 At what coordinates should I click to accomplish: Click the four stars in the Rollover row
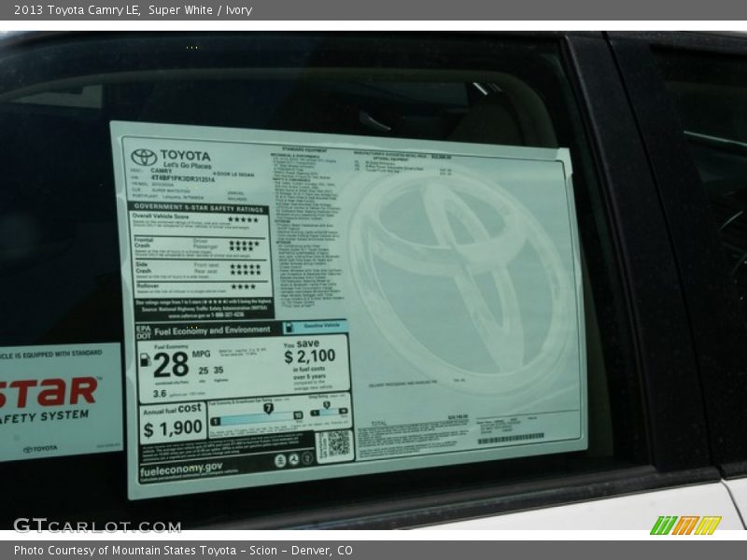[x=244, y=287]
